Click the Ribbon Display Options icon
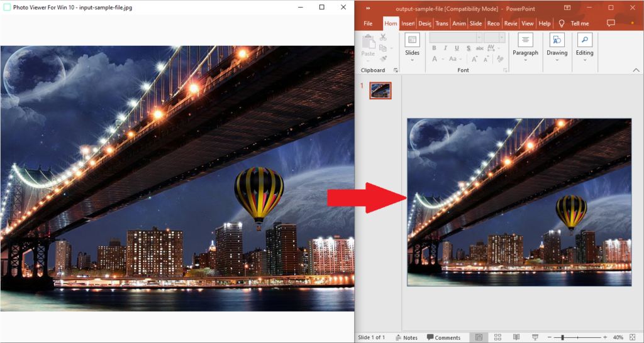This screenshot has width=644, height=343. 567,8
